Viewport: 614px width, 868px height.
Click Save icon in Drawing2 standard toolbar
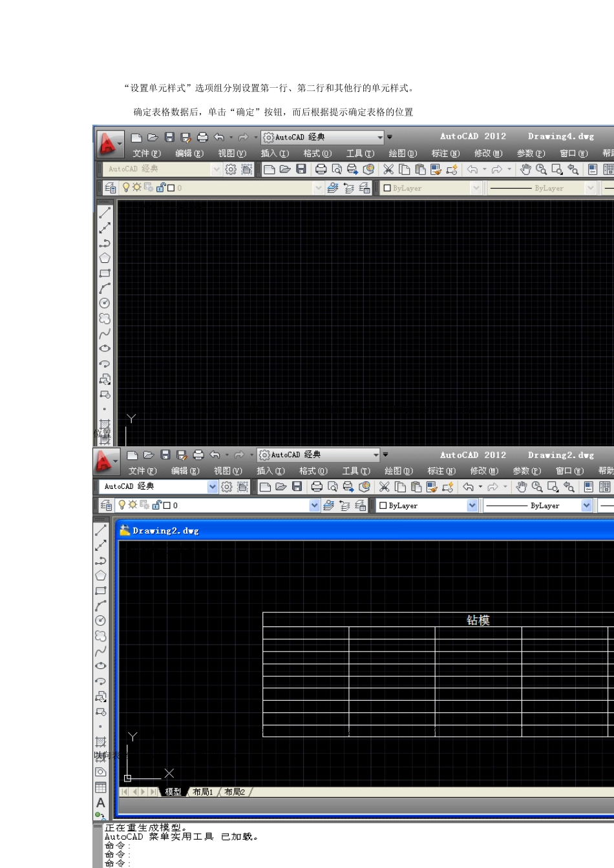click(x=297, y=487)
